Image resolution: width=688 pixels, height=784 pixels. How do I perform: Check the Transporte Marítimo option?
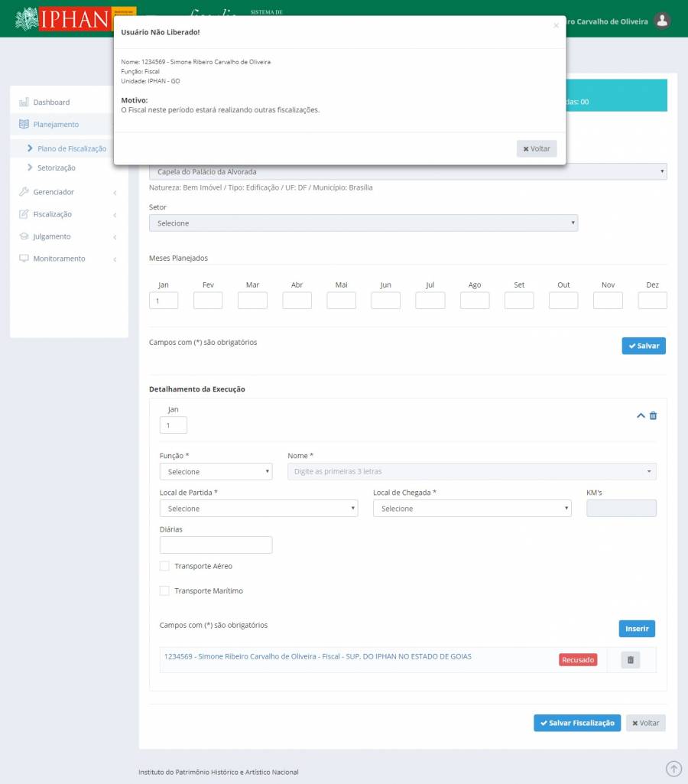coord(164,590)
